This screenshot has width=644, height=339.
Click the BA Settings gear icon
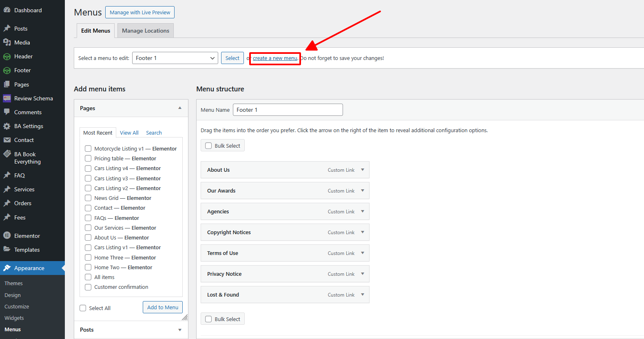click(x=7, y=126)
